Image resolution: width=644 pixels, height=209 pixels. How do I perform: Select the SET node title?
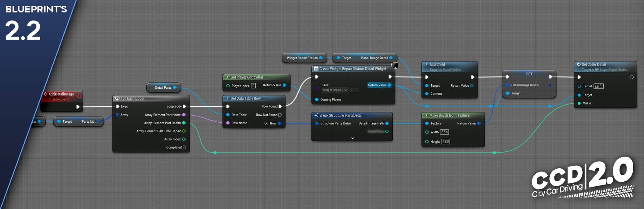(529, 74)
